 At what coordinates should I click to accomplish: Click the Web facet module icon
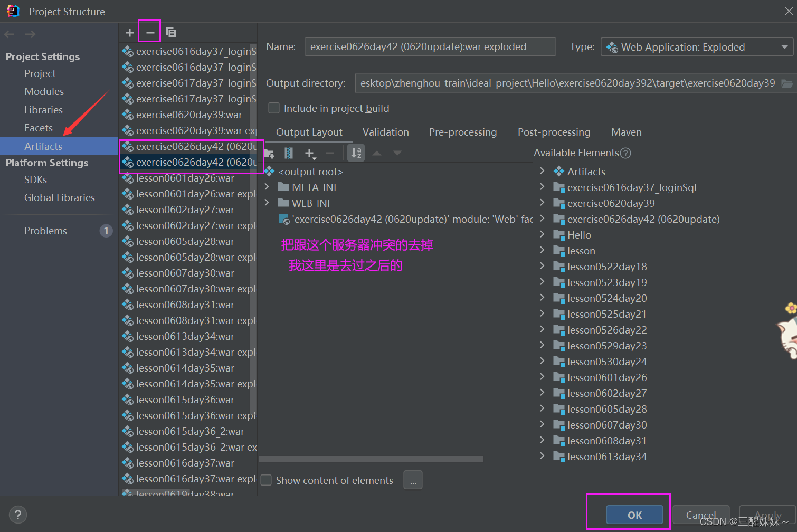(284, 219)
